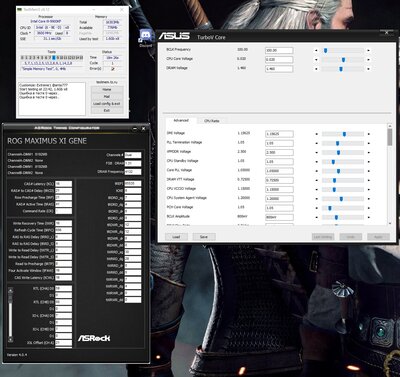Click the CPU System Agent Voltage decrease arrow
Screen dimensions: 400x377
(317, 199)
